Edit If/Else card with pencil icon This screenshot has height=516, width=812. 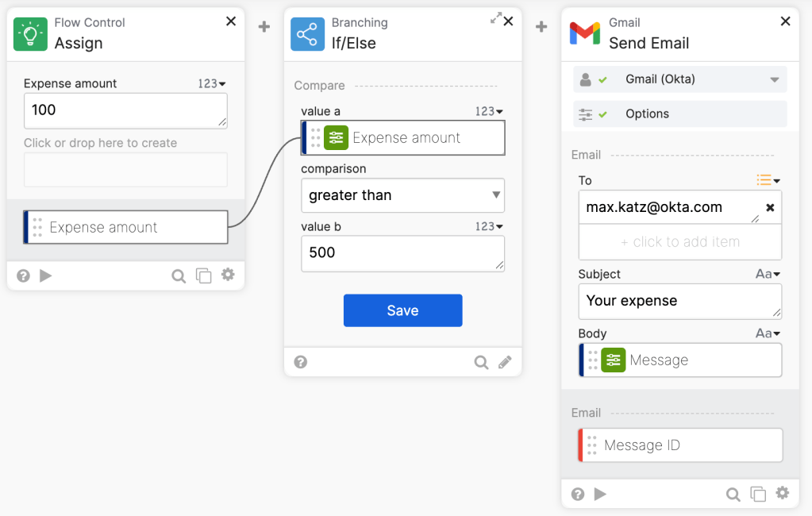505,362
